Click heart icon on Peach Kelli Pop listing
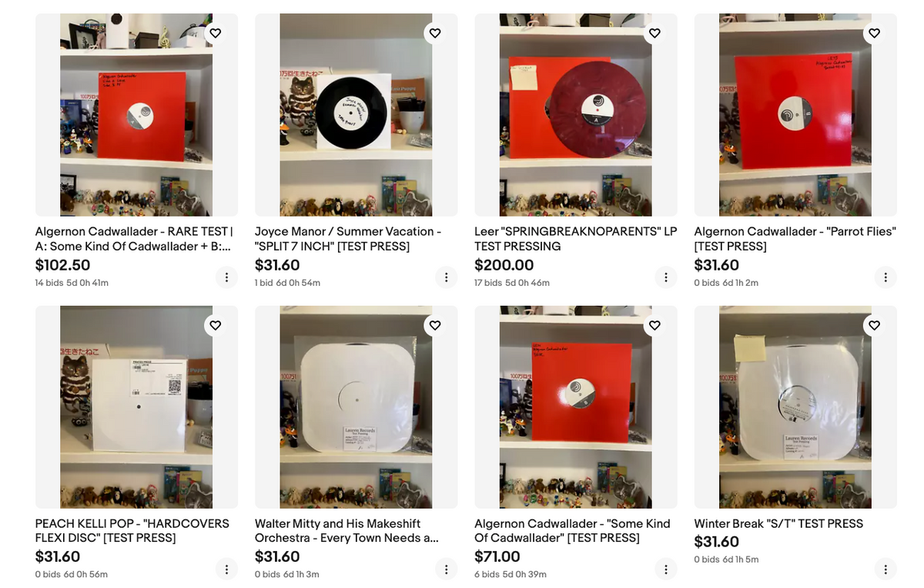This screenshot has height=588, width=924. click(x=216, y=325)
